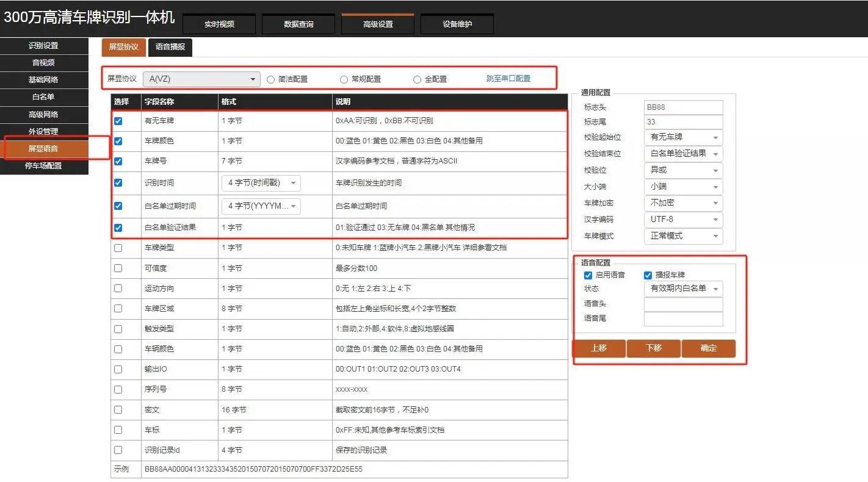Open the 屏显协议 A(VZ) dropdown

[x=201, y=78]
